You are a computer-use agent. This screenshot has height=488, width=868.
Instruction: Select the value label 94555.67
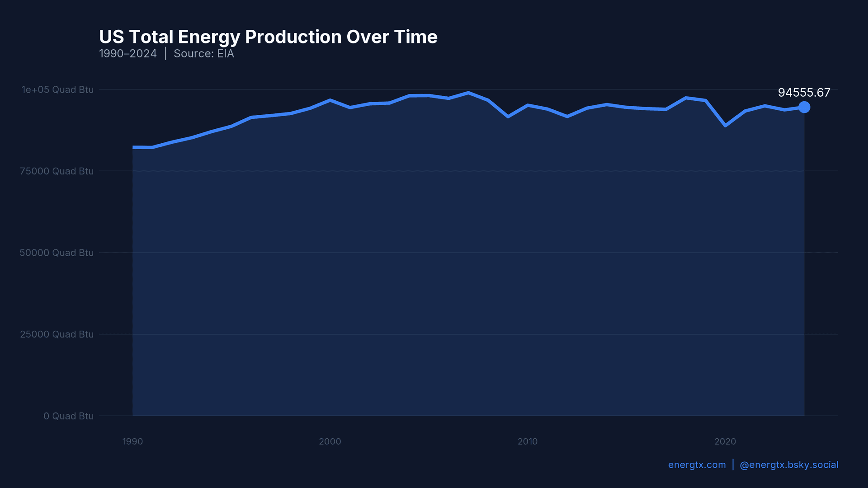coord(804,93)
